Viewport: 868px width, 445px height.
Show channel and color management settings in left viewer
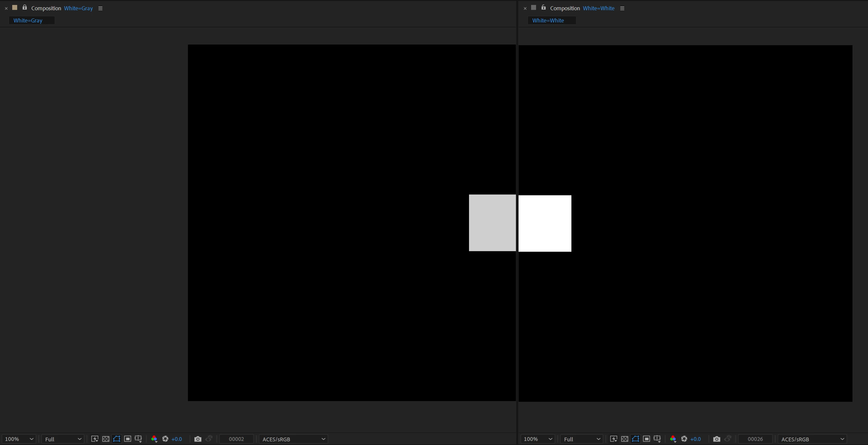(x=154, y=439)
